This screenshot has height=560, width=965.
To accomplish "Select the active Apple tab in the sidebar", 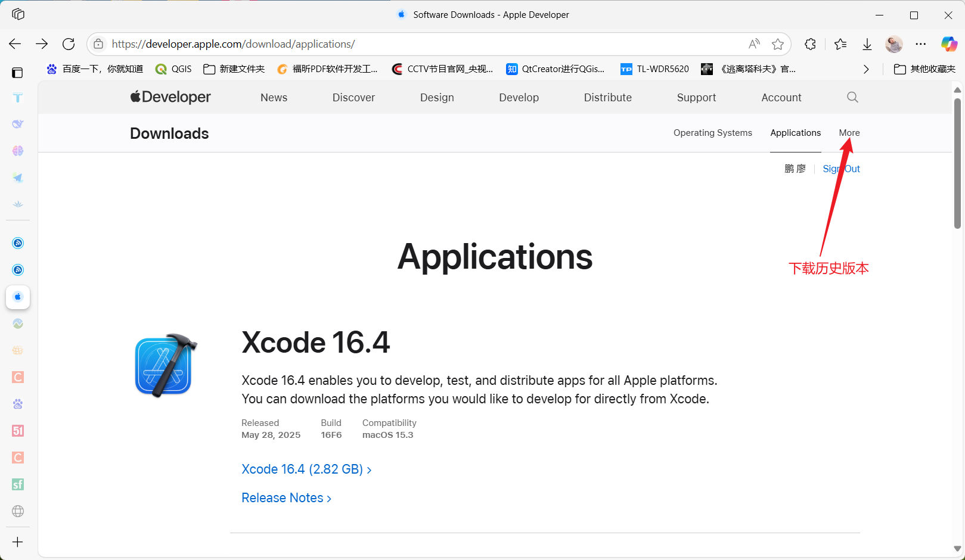I will (18, 297).
